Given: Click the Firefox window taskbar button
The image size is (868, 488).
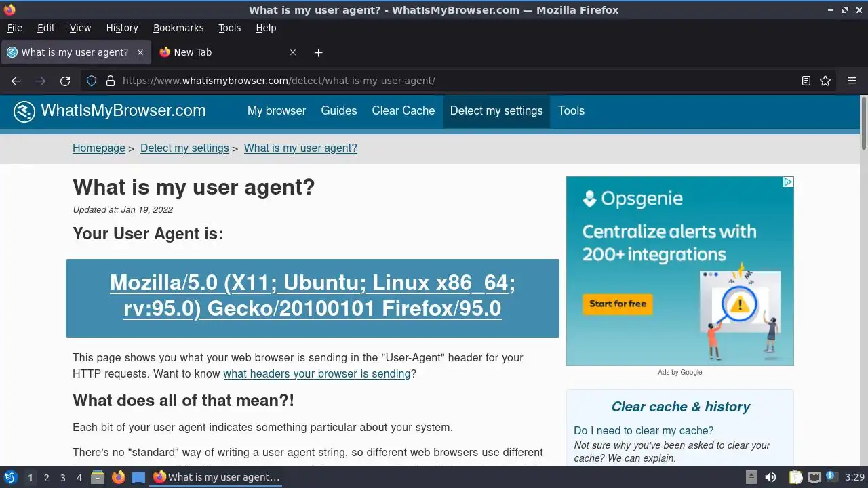Looking at the screenshot, I should pyautogui.click(x=216, y=477).
